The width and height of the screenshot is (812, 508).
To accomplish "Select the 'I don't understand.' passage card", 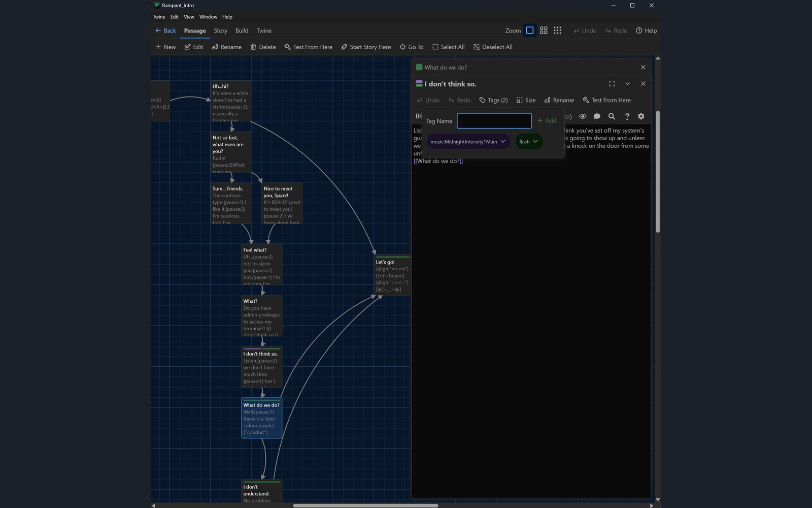I will pos(262,492).
